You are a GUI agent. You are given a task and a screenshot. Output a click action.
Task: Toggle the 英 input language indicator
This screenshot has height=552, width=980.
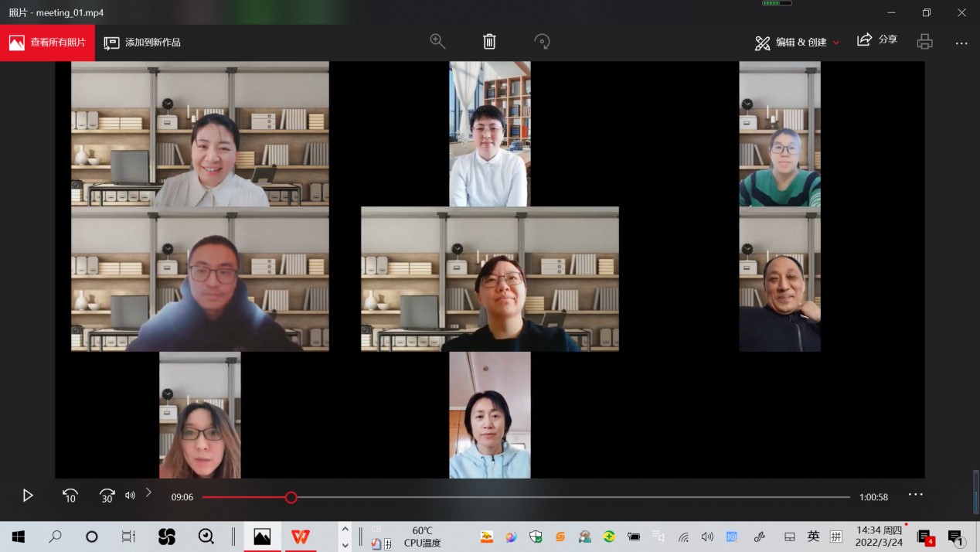pyautogui.click(x=813, y=537)
